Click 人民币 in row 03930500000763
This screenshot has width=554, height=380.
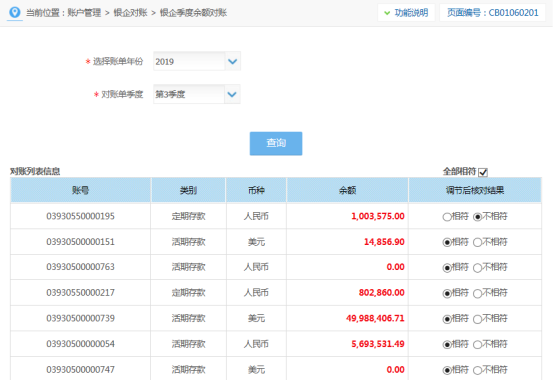click(256, 267)
